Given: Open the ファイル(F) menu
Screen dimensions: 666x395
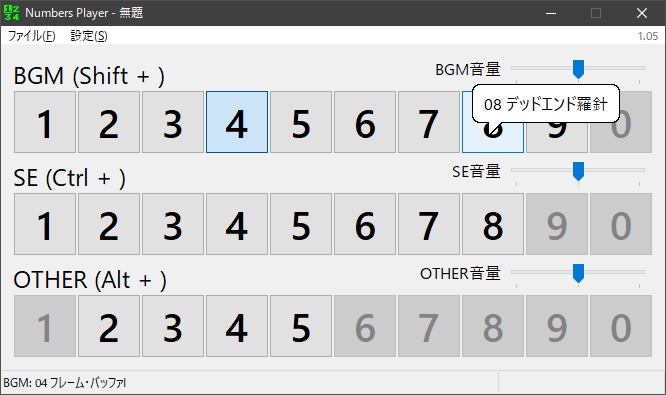Looking at the screenshot, I should tap(31, 36).
